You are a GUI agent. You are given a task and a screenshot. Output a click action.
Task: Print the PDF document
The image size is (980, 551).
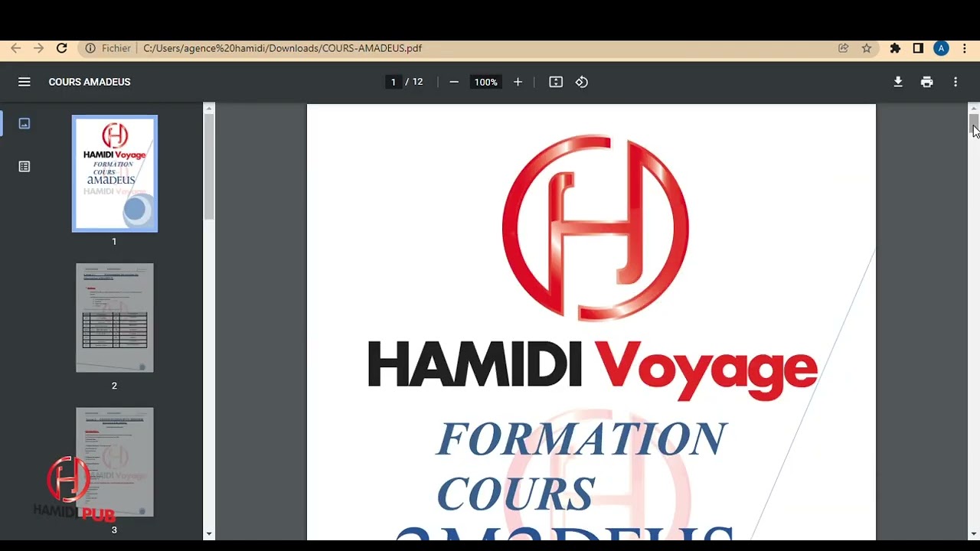pos(927,82)
